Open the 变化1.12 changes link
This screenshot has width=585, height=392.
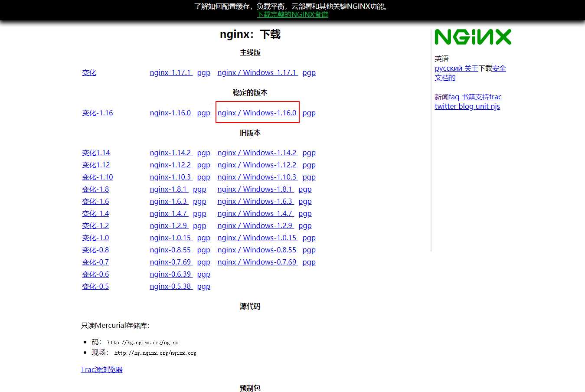96,165
